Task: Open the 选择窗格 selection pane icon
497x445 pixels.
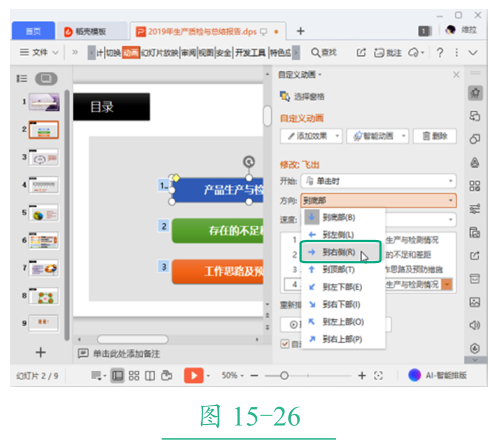Action: tap(285, 97)
